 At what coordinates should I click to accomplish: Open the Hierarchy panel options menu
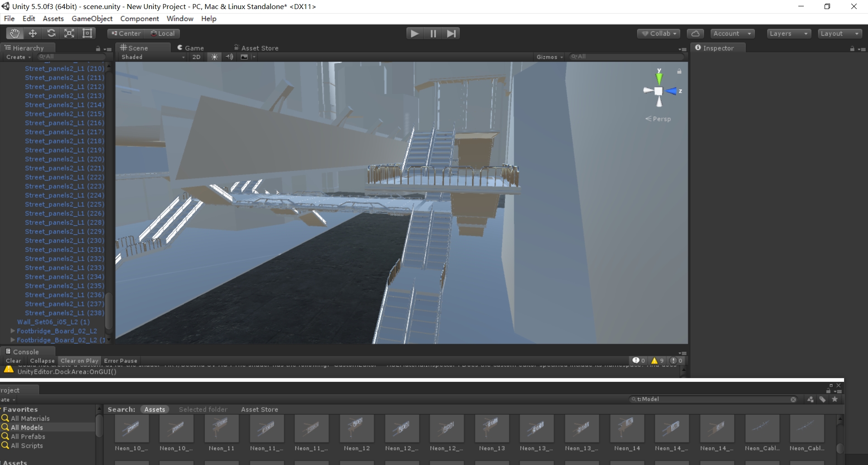click(108, 49)
